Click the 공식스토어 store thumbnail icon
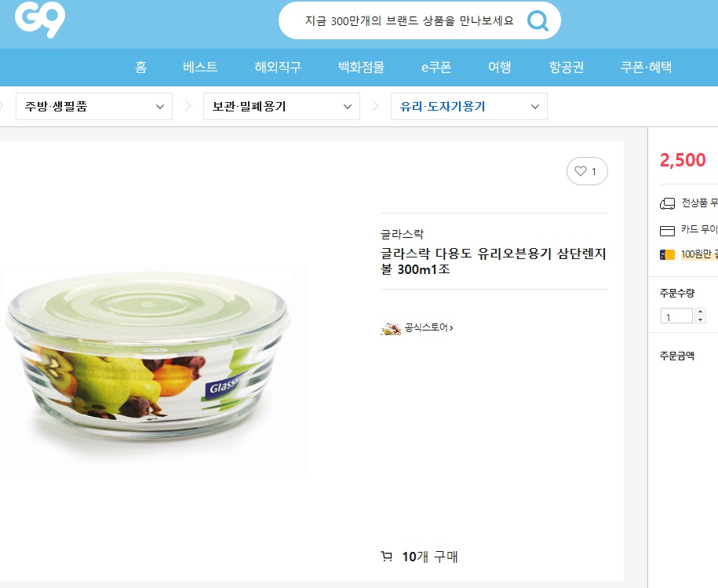This screenshot has width=718, height=588. pos(391,328)
